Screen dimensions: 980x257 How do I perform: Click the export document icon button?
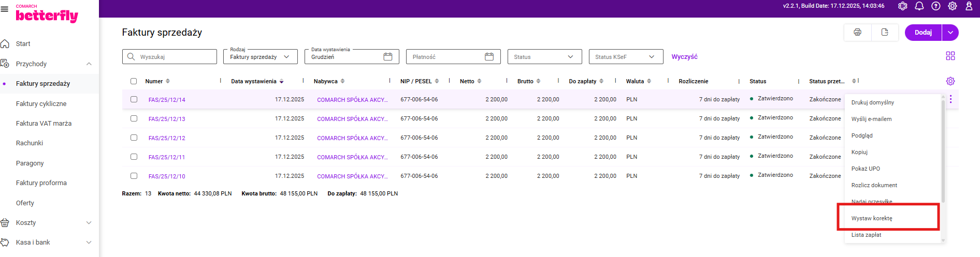(x=885, y=32)
